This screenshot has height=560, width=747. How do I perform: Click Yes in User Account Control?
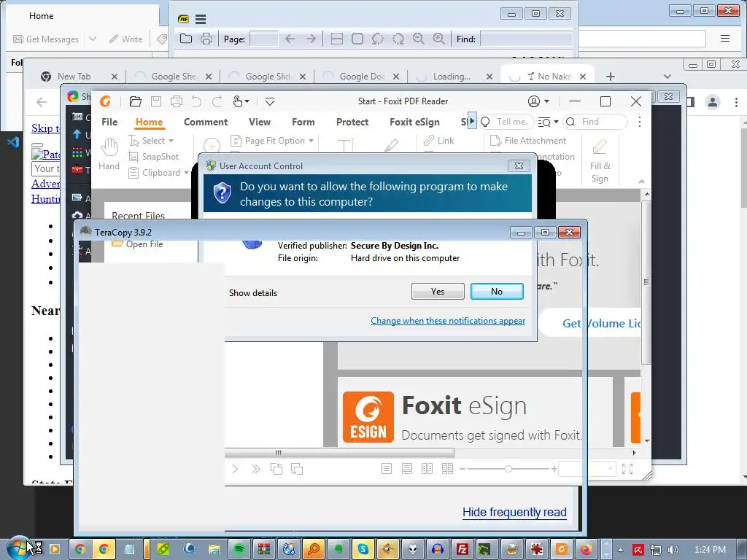(x=438, y=292)
